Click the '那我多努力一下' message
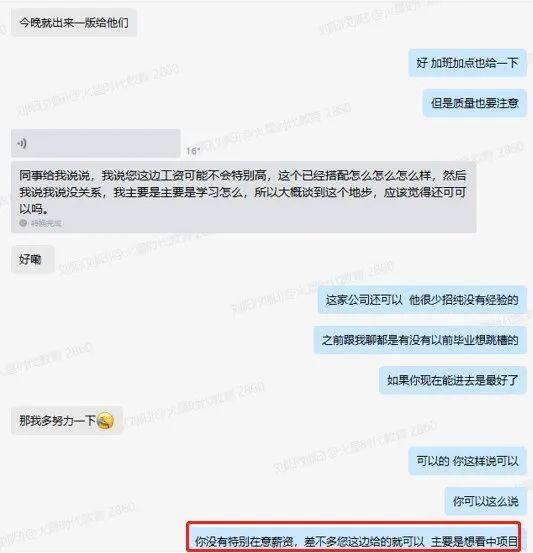 point(67,420)
